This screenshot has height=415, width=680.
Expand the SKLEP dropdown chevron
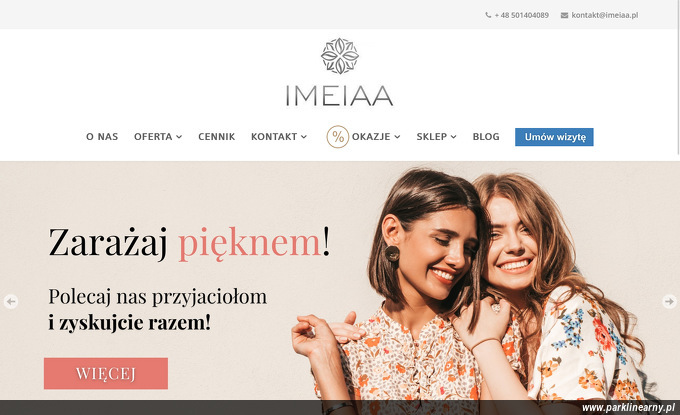(x=454, y=137)
